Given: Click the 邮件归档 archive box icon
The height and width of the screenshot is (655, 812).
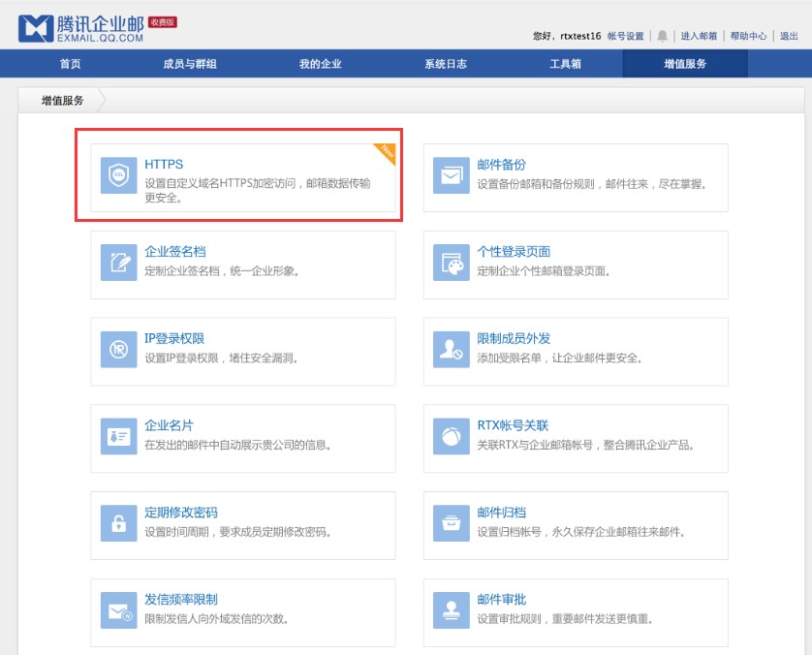Looking at the screenshot, I should (452, 524).
